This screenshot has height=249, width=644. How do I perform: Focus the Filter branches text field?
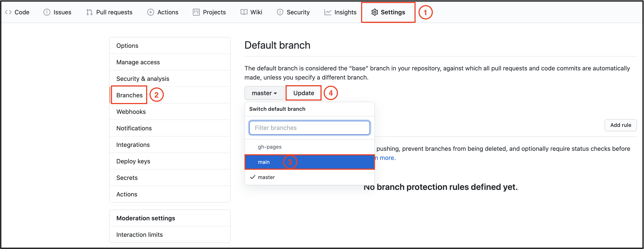click(x=309, y=128)
